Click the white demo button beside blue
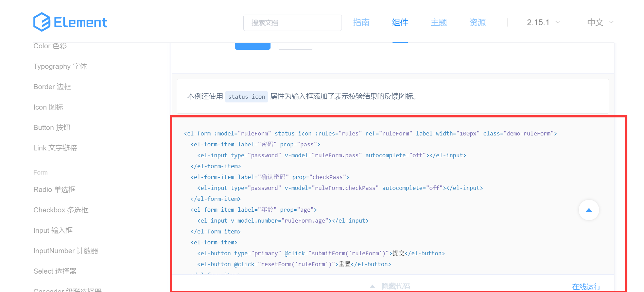 (295, 46)
